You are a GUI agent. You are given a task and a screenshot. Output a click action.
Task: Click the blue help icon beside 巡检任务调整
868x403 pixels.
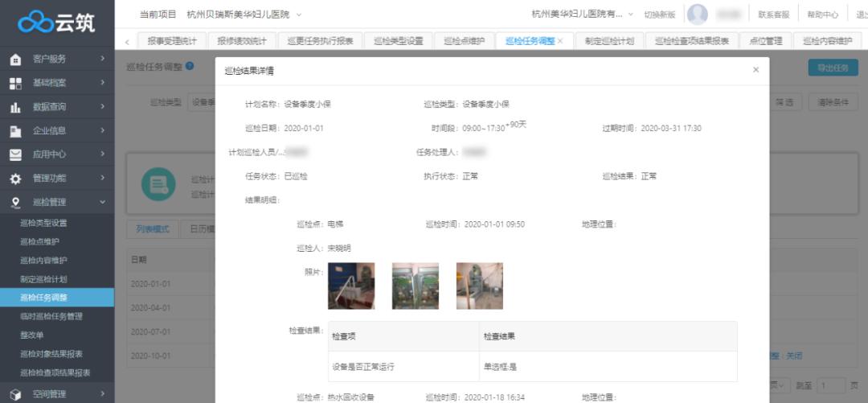pos(190,66)
